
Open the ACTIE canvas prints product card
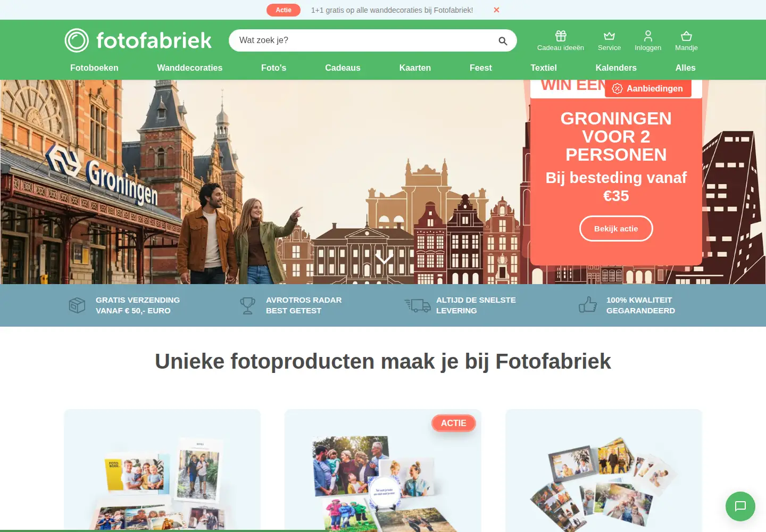(383, 470)
